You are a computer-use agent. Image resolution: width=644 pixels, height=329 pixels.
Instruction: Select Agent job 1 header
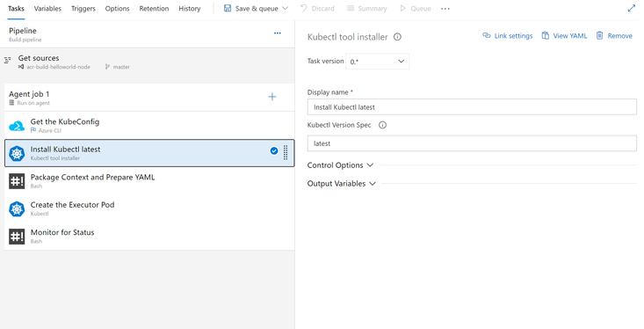click(x=149, y=98)
